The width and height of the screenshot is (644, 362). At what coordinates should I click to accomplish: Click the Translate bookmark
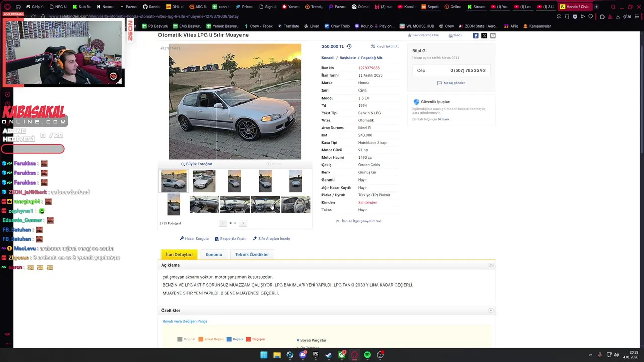288,26
